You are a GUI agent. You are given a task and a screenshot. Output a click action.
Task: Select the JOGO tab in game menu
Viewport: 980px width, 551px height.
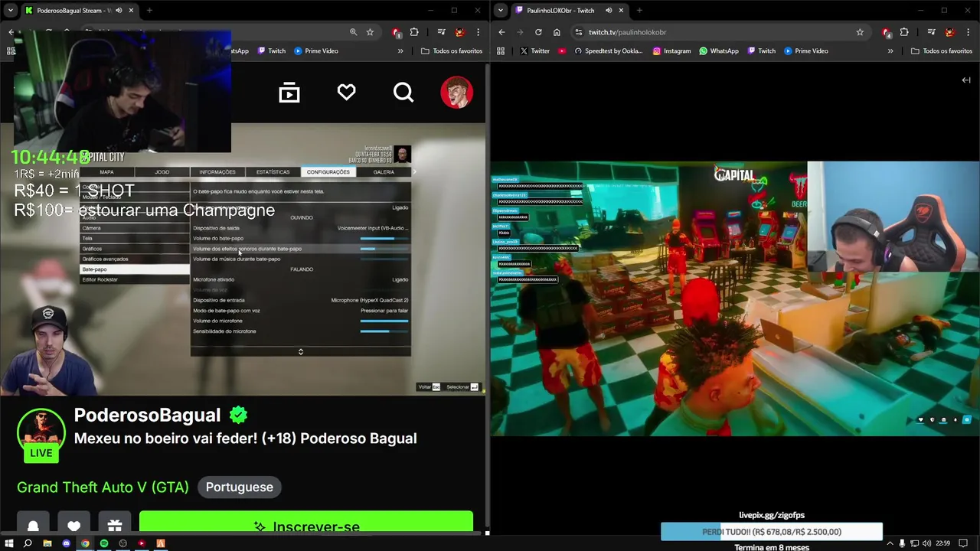[162, 172]
